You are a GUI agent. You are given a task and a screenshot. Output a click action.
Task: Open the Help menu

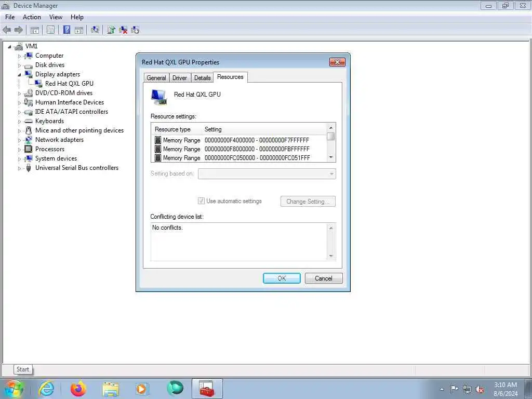pyautogui.click(x=77, y=17)
